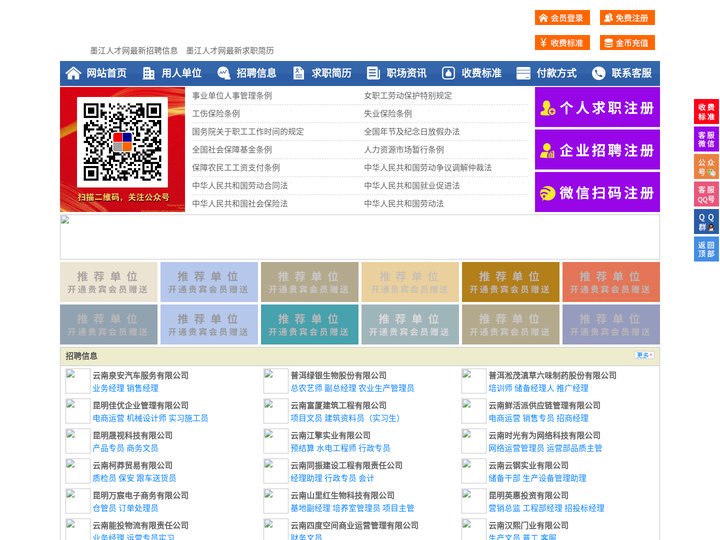The width and height of the screenshot is (720, 540).
Task: Open 工伤保险条例 link
Action: coord(216,113)
